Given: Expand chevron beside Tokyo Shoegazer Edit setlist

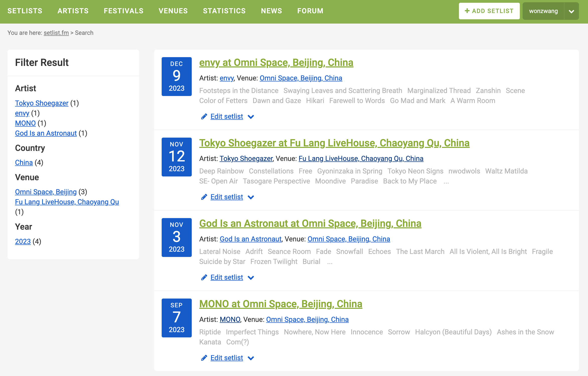Looking at the screenshot, I should point(251,197).
